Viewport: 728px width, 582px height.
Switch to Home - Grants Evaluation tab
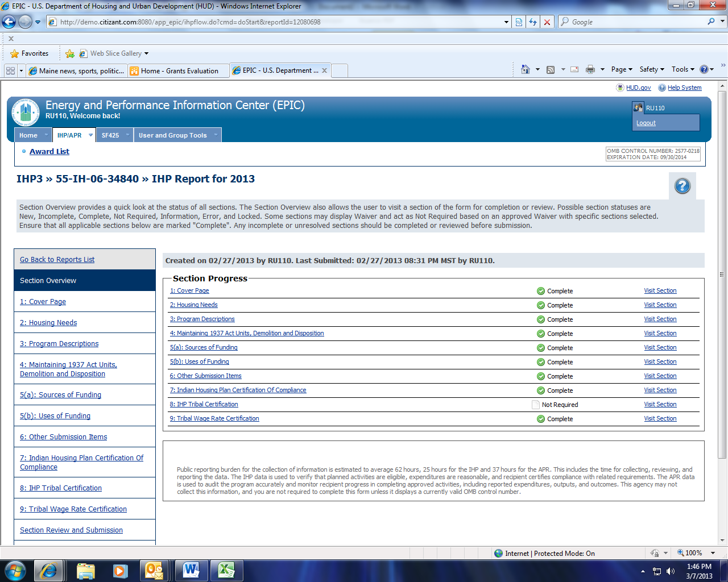177,70
